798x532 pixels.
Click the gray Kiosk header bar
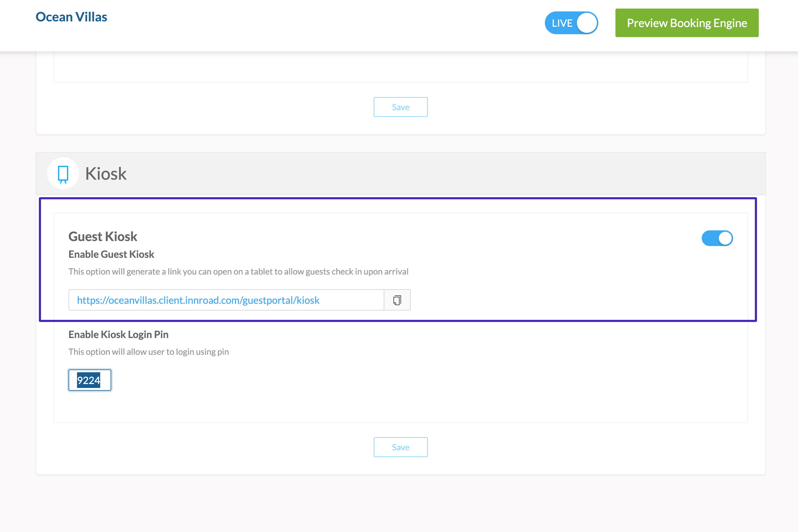pyautogui.click(x=428, y=174)
